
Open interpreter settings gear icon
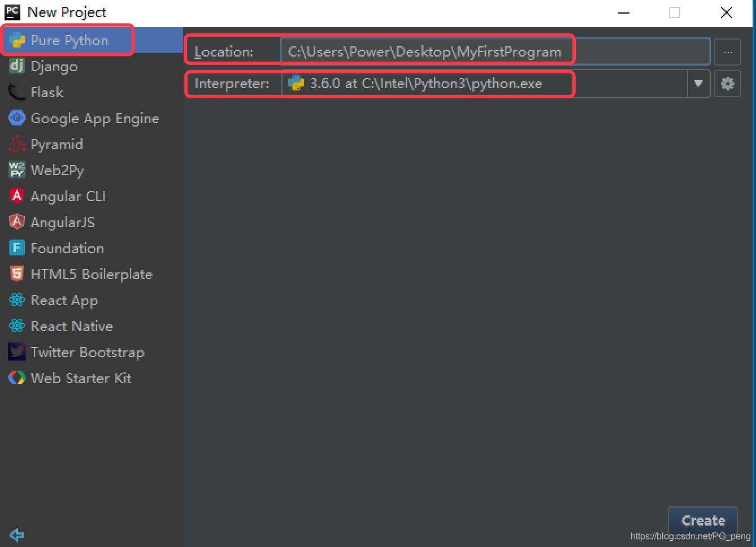pos(728,84)
